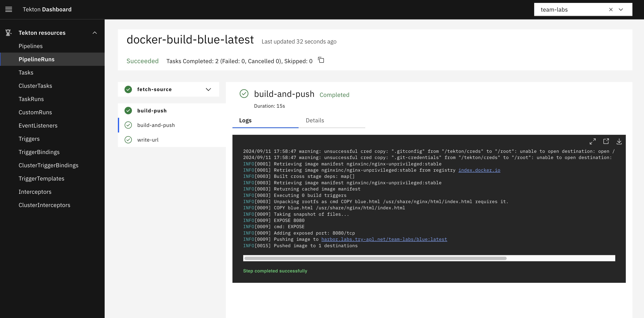Click the 'Taking snapshot of files...' log line
The image size is (644, 318).
(296, 214)
